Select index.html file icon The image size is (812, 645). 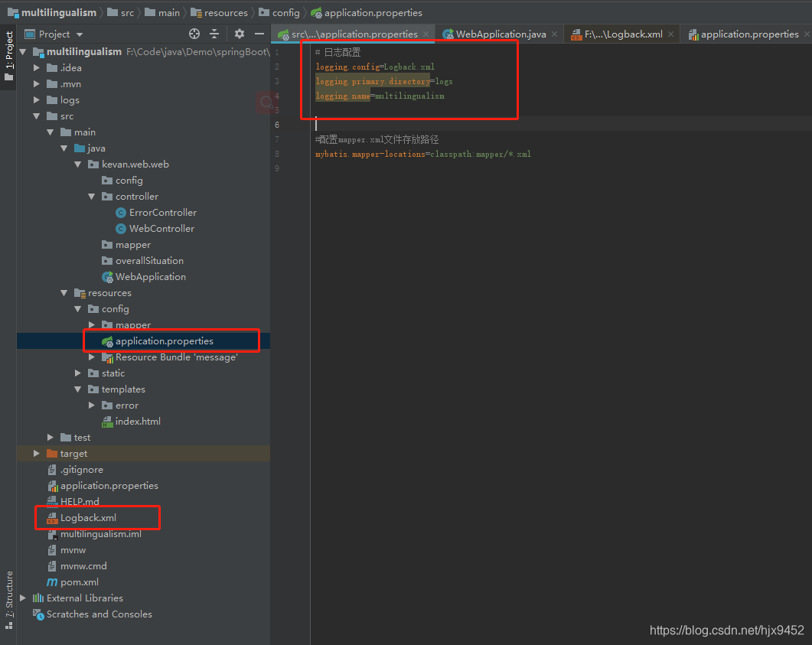click(107, 422)
